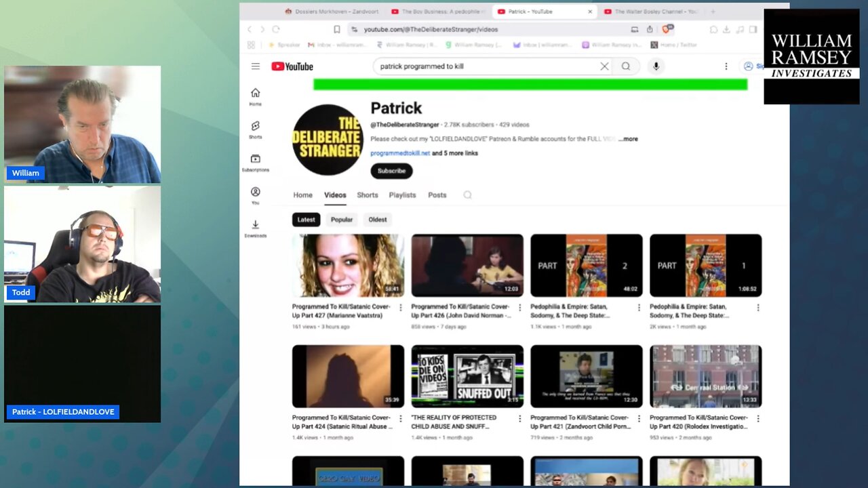Reload the current browser page
Viewport: 868px width, 488px height.
click(x=276, y=29)
